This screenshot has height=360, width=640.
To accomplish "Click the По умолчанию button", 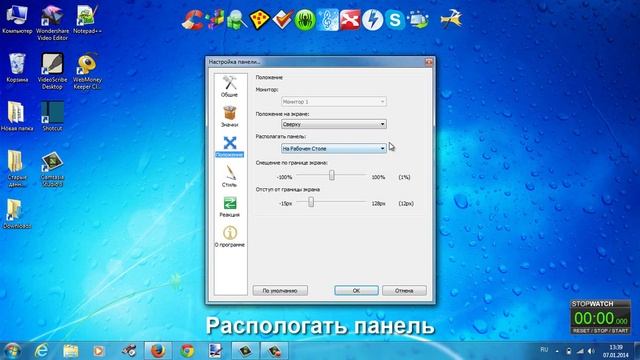I will coord(280,291).
